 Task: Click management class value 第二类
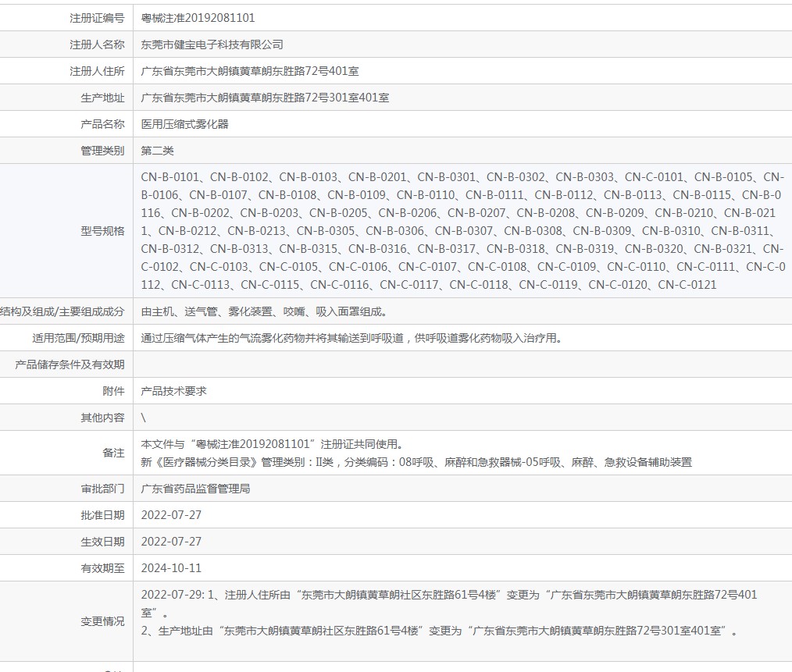[157, 151]
